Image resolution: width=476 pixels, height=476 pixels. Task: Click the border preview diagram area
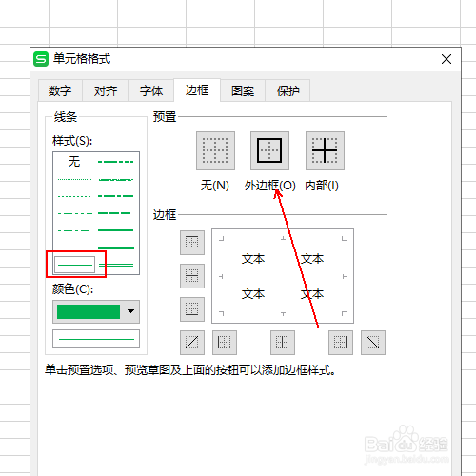click(283, 276)
